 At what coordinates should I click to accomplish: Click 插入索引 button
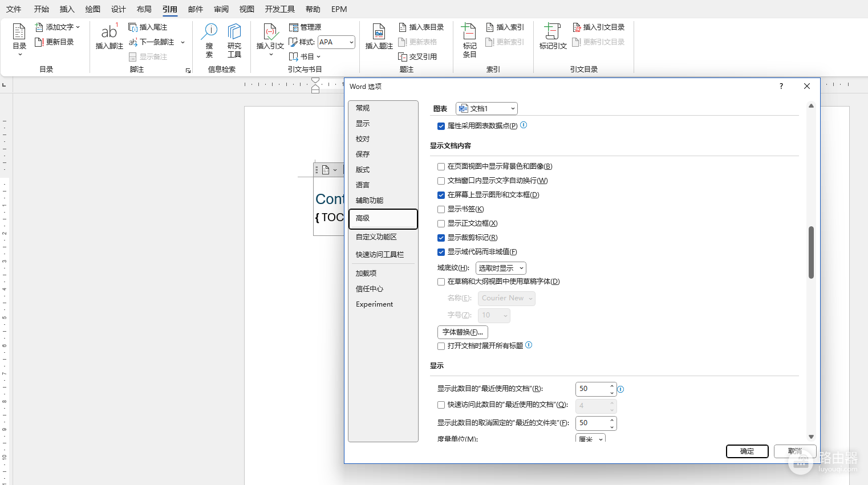click(505, 27)
